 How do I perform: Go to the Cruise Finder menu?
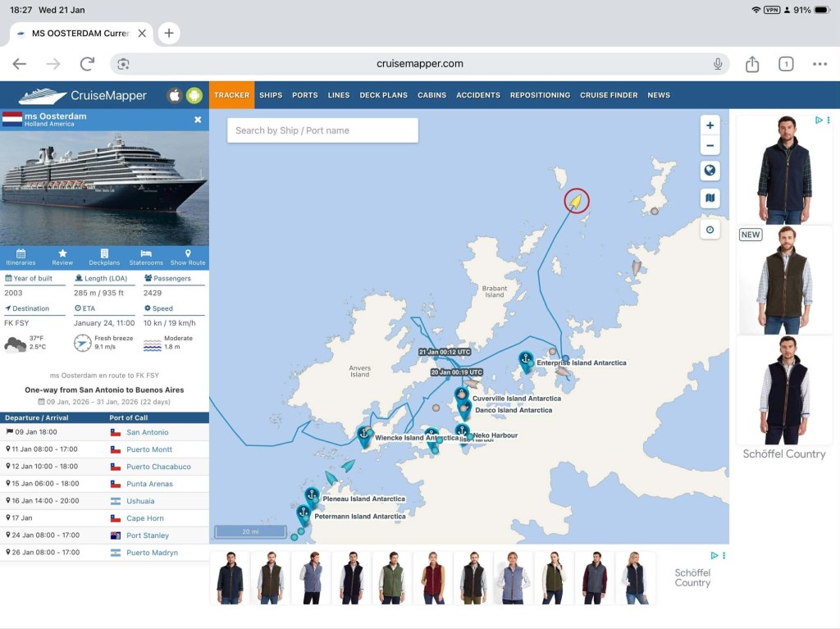tap(609, 95)
